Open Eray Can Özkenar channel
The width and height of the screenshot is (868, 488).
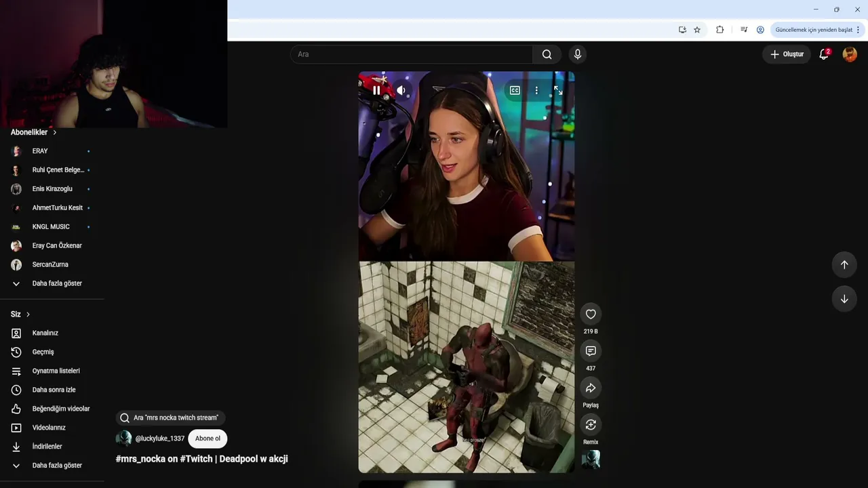(52, 246)
